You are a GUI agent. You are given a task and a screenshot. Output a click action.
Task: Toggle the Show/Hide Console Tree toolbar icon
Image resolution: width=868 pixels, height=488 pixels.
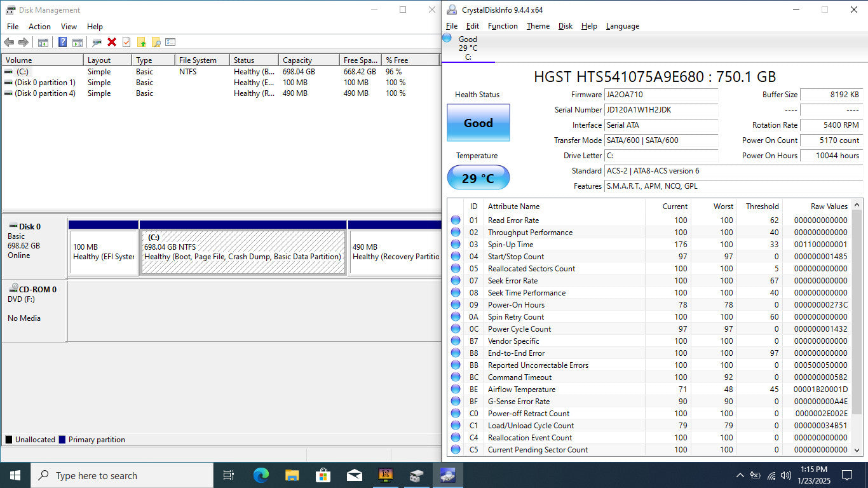[43, 43]
